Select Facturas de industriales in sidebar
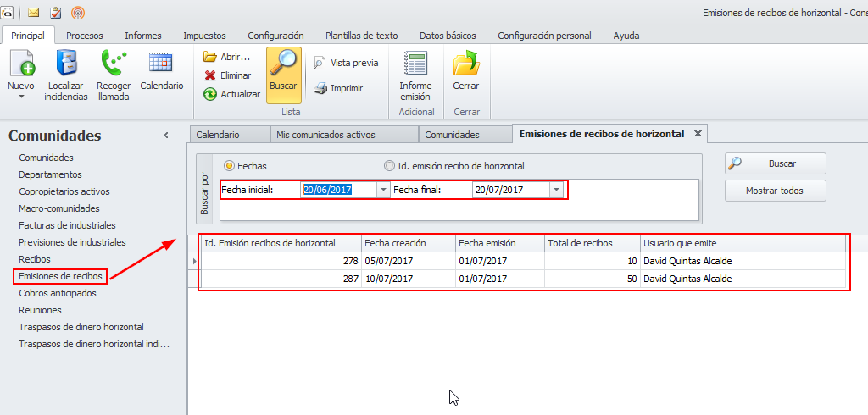Image resolution: width=868 pixels, height=415 pixels. point(67,226)
